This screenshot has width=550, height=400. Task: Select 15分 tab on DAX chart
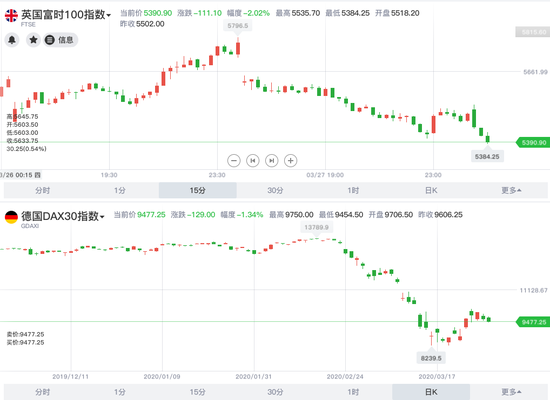(x=197, y=392)
